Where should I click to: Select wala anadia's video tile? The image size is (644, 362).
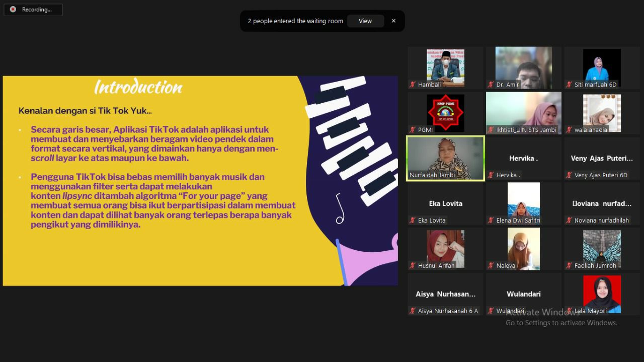pos(602,113)
